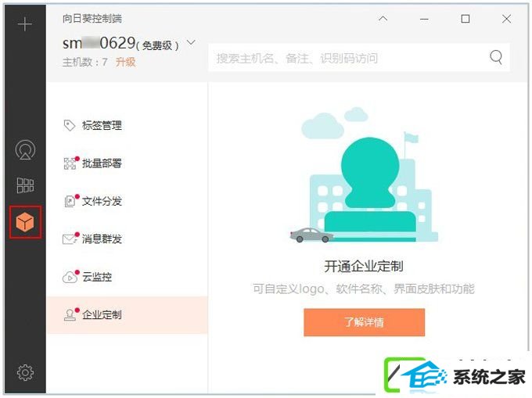Open the host list grid icon
Image resolution: width=532 pixels, height=398 pixels.
(25, 185)
